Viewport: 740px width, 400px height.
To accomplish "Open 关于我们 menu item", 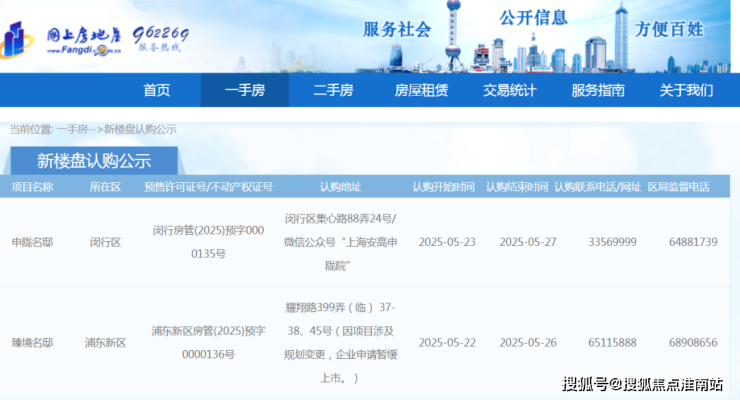I will click(686, 90).
